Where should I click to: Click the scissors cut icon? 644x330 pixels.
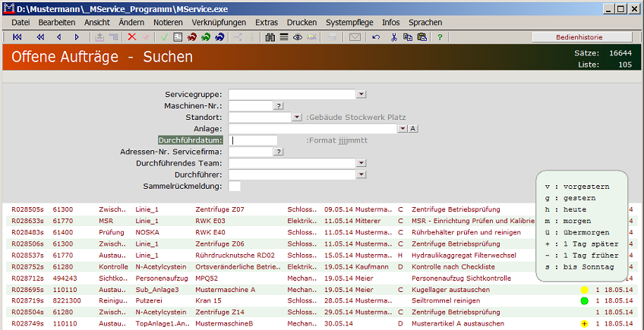[x=394, y=36]
